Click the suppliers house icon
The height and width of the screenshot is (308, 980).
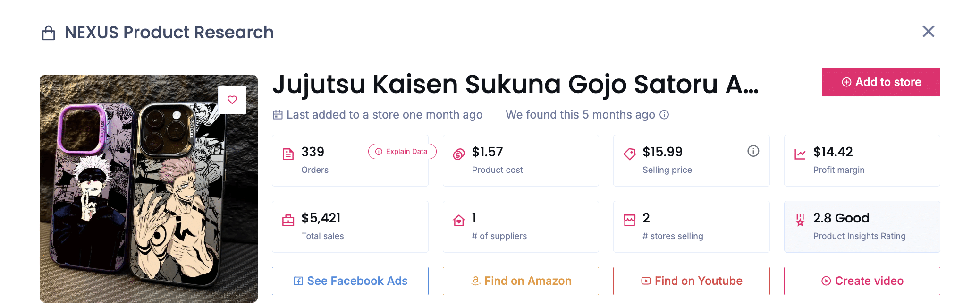coord(459,220)
